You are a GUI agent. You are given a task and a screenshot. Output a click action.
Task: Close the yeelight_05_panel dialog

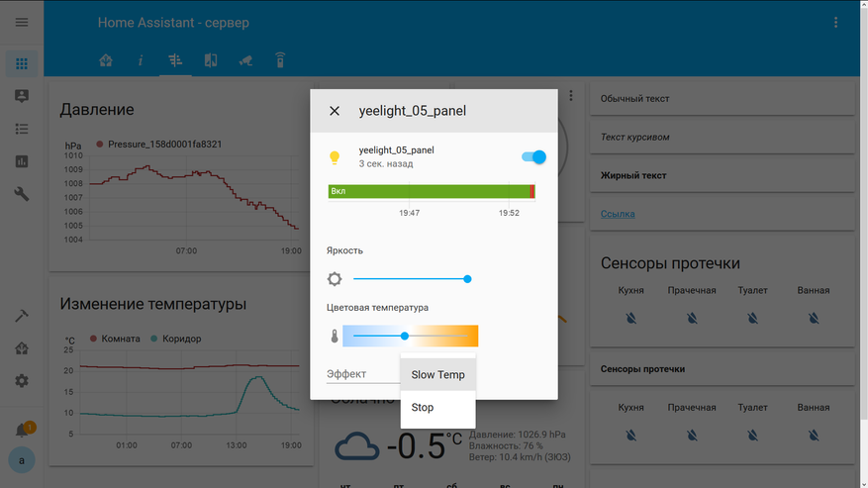coord(335,111)
